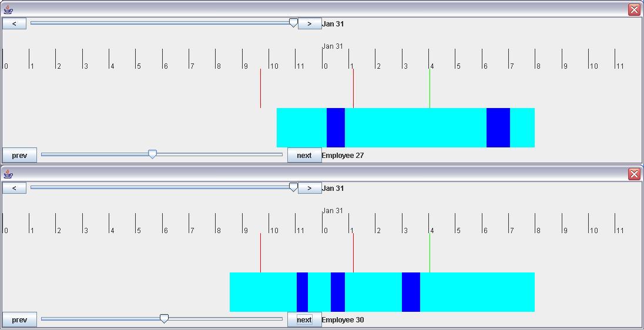Image resolution: width=644 pixels, height=330 pixels.
Task: Click the second red marker line in the Employee 30 window
Action: [x=353, y=253]
